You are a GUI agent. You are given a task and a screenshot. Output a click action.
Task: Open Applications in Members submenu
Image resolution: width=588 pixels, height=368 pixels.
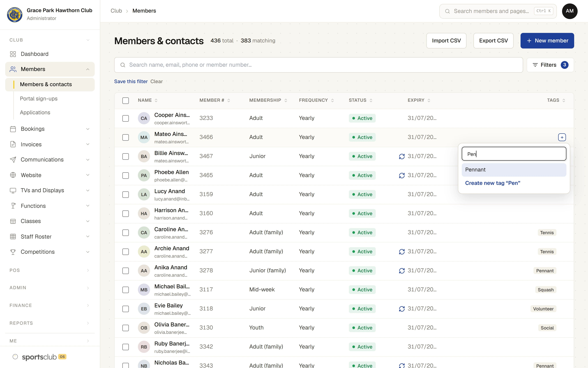click(x=35, y=112)
